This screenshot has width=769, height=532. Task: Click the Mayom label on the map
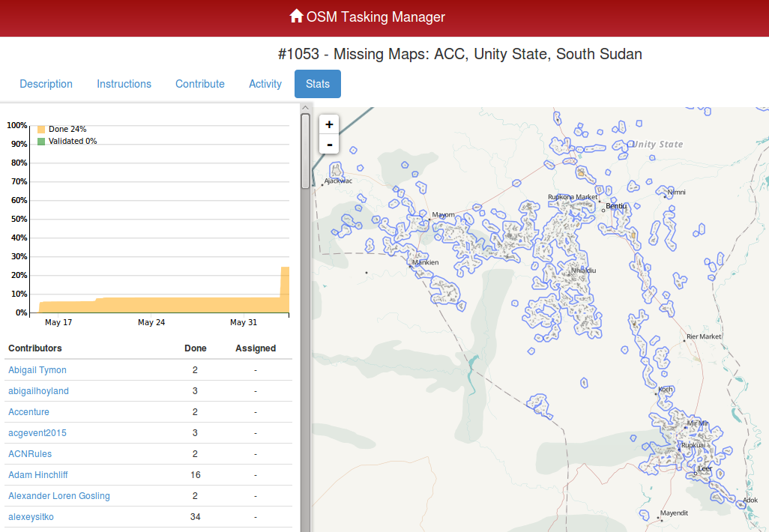[444, 215]
